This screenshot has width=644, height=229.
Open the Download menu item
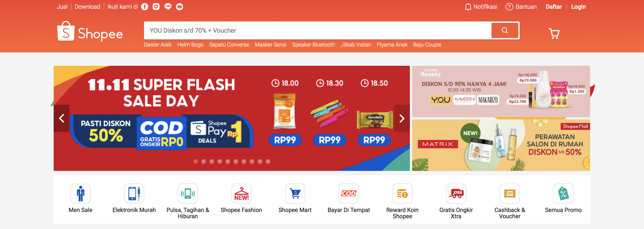87,7
